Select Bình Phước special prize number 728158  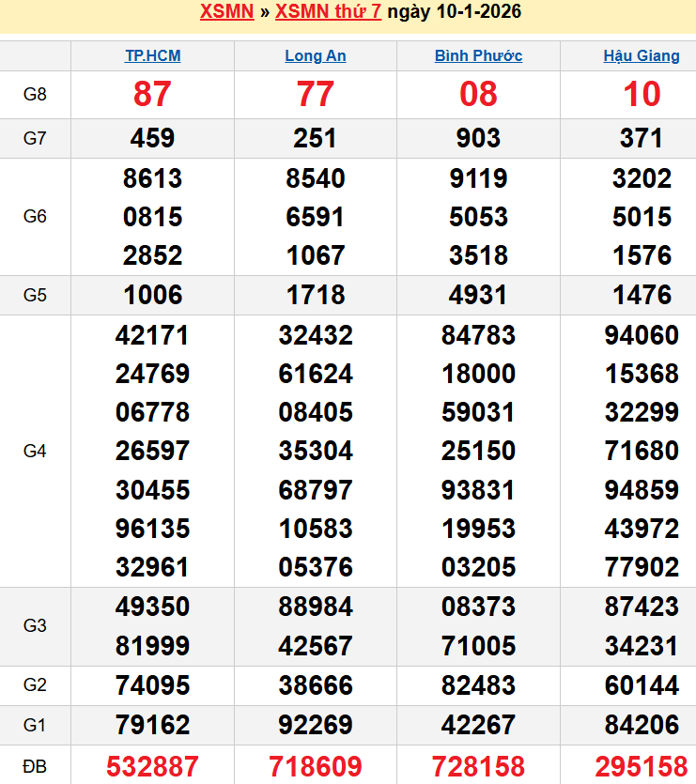[x=478, y=766]
